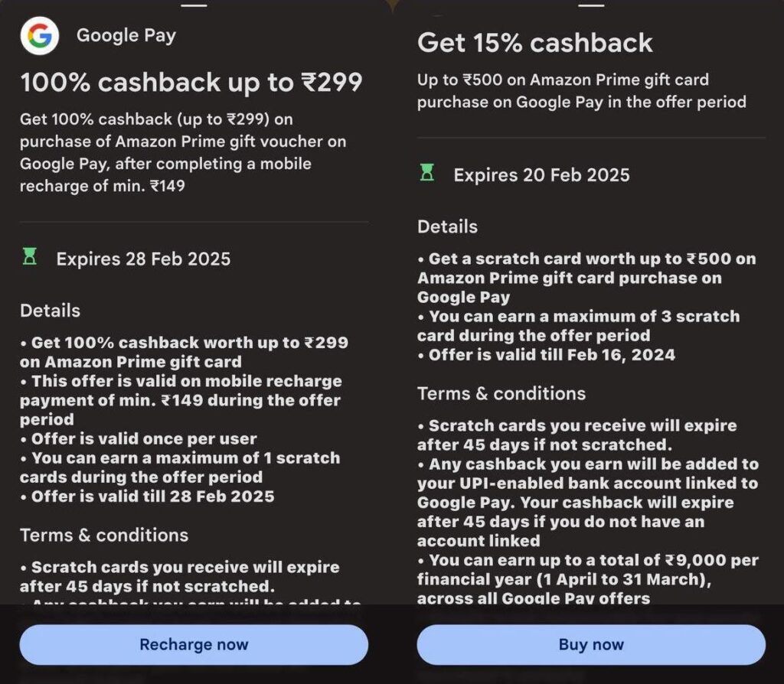The image size is (784, 684).
Task: Click the hourglass icon beside Expires 20 Feb
Action: click(427, 174)
